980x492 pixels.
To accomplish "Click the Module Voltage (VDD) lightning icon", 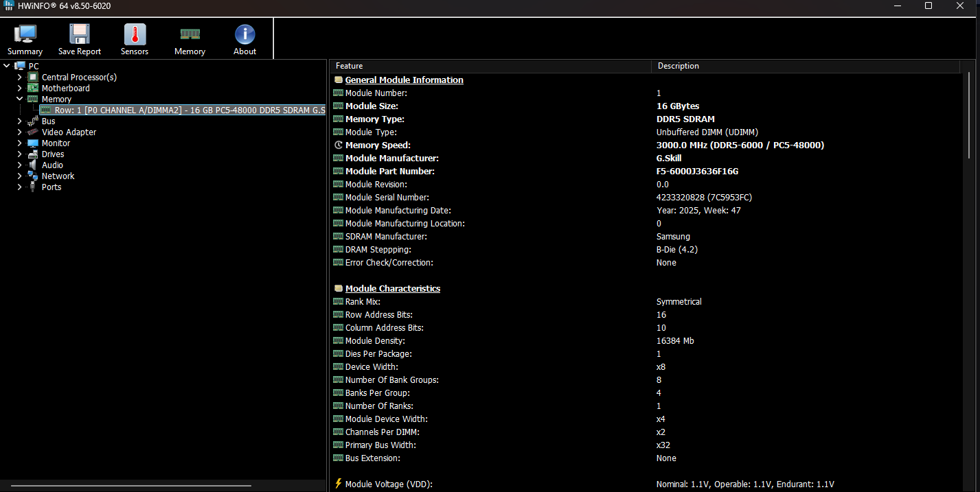I will click(338, 484).
